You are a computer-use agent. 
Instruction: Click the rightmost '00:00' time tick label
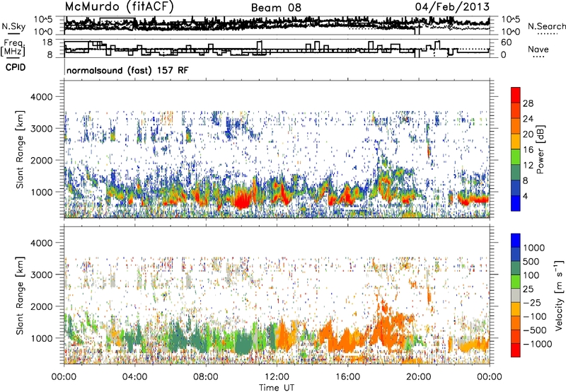point(489,377)
